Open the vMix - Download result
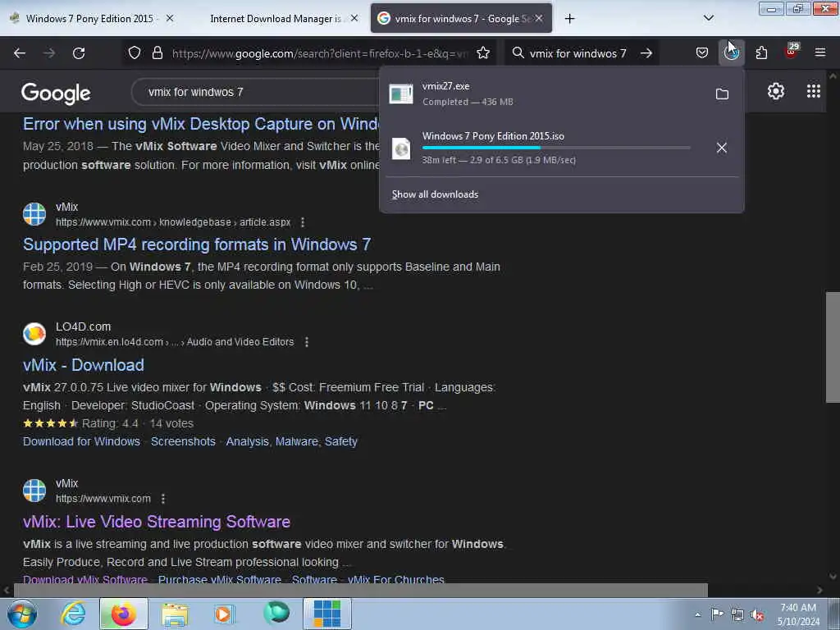840x630 pixels. point(84,365)
